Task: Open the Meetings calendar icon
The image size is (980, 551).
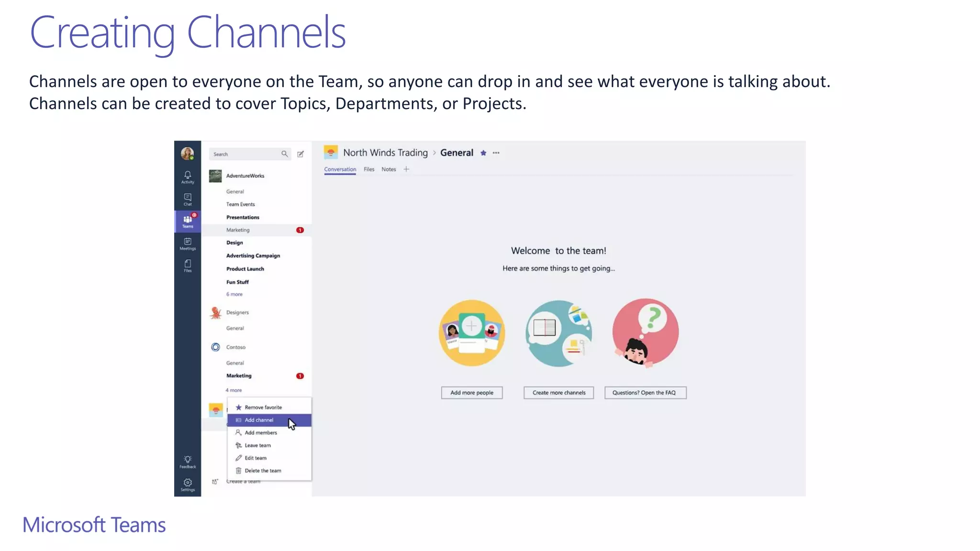Action: (188, 243)
